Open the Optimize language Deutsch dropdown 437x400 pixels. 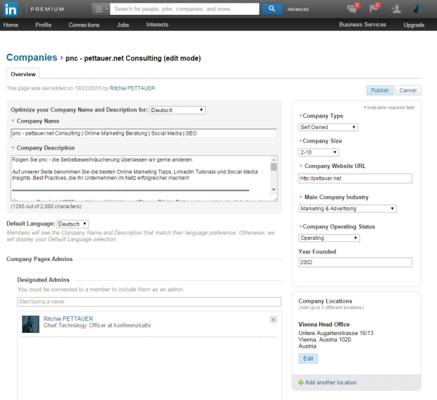click(177, 110)
